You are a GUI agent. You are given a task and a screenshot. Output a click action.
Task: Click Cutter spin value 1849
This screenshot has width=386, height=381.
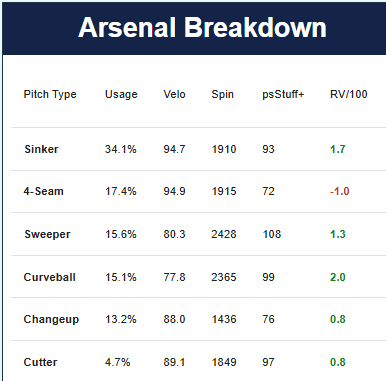(x=224, y=362)
